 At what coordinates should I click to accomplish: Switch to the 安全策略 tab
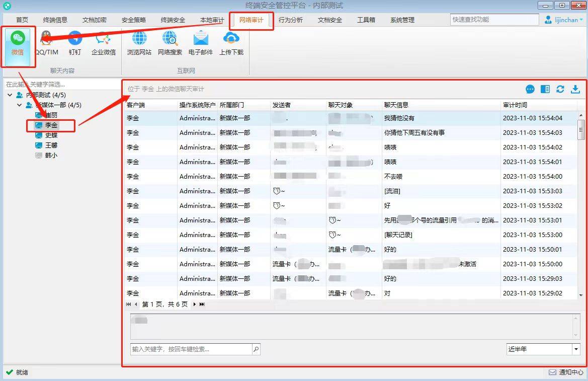tap(133, 20)
